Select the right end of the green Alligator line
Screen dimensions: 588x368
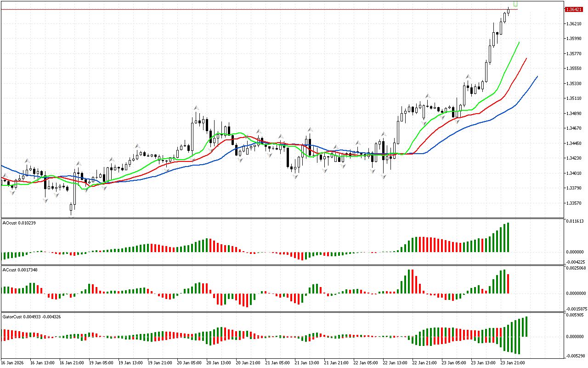coord(519,42)
